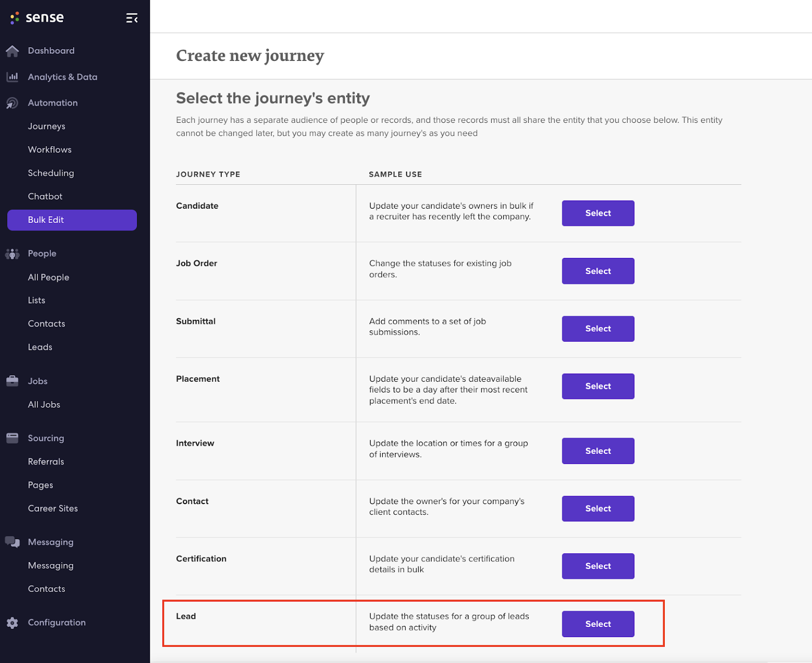The height and width of the screenshot is (663, 812).
Task: Click the Dashboard home icon
Action: click(x=12, y=51)
